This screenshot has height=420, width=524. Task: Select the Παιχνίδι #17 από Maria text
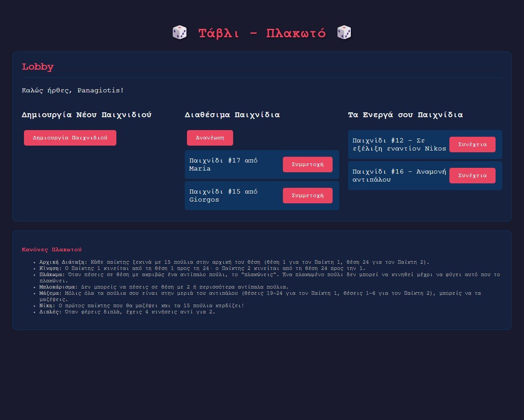tap(223, 164)
